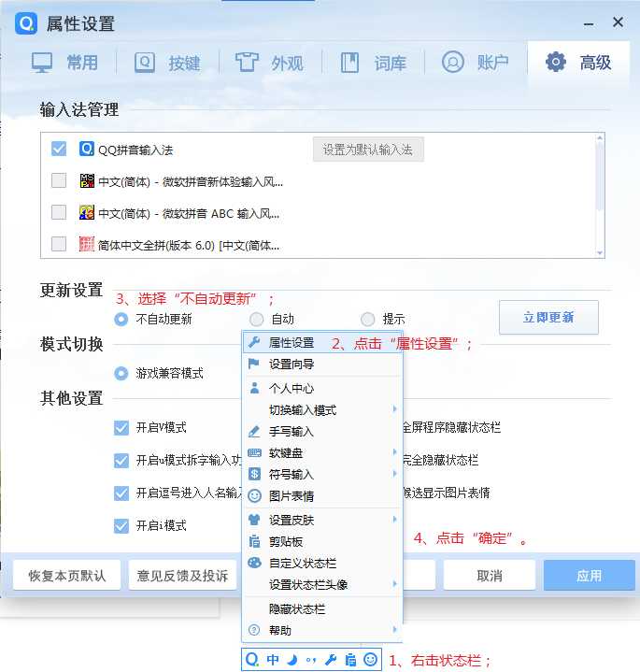640x672 pixels.
Task: Click the smiley icon beside 图片表情
Action: coord(254,496)
